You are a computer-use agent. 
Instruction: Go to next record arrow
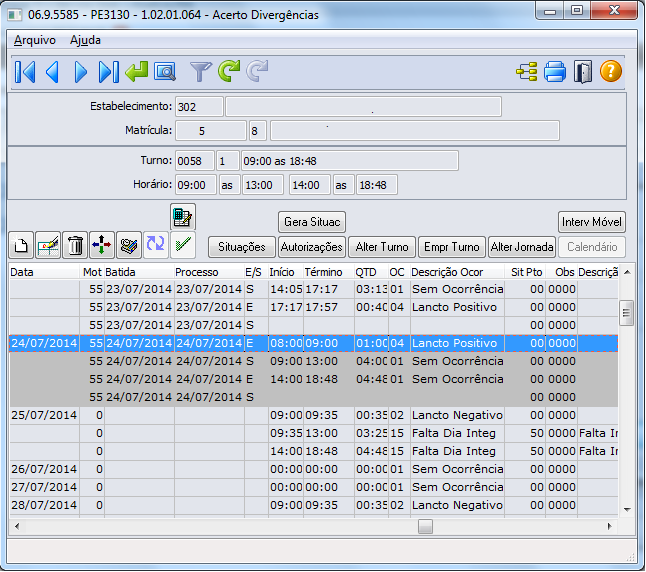(81, 72)
